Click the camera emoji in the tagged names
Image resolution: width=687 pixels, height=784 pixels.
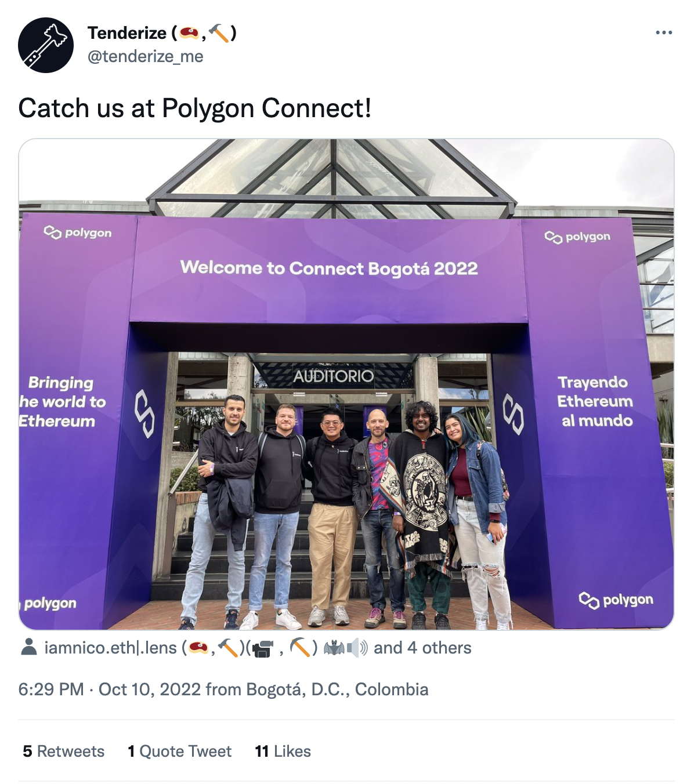click(263, 648)
